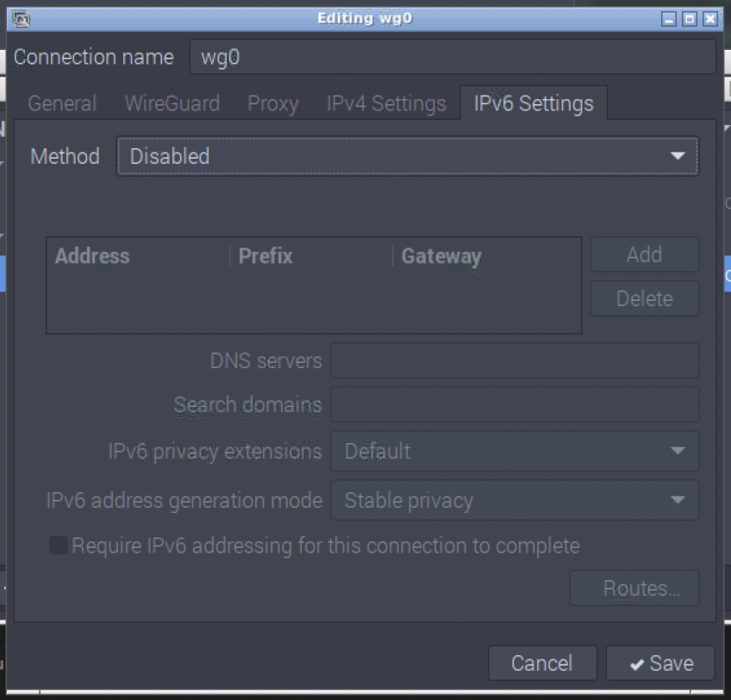
Task: Expand the IPv6 privacy extensions dropdown
Action: coord(680,451)
